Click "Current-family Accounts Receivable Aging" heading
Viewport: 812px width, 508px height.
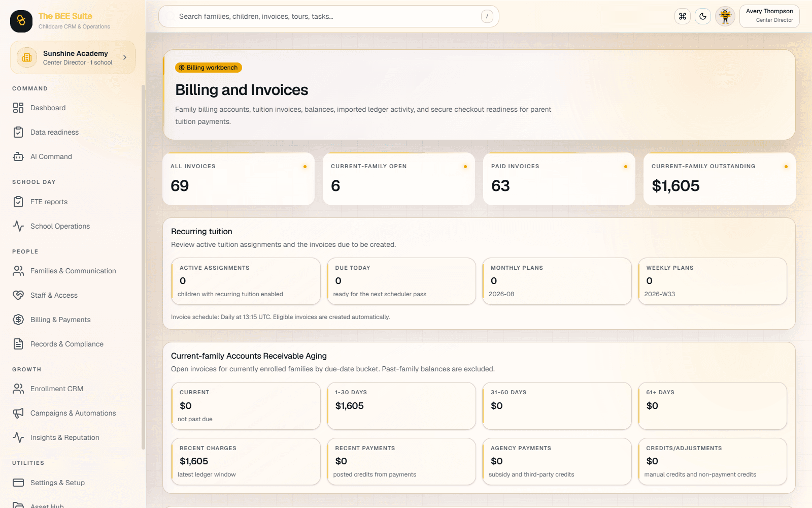point(249,356)
